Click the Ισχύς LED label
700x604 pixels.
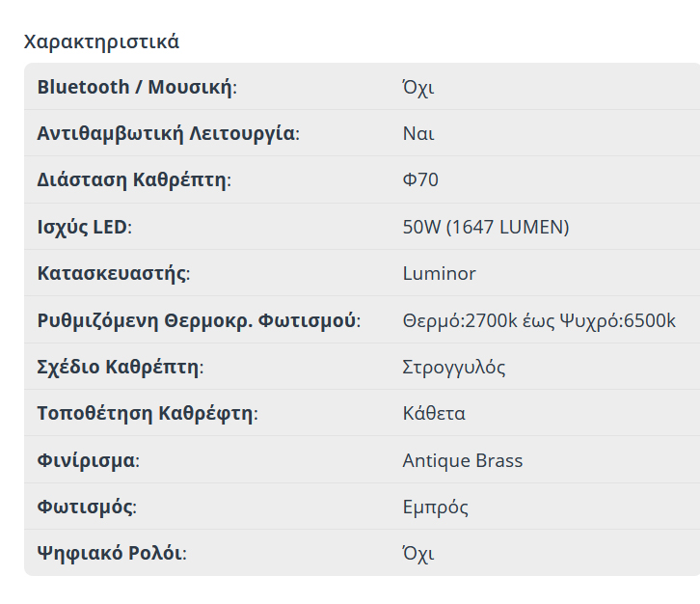pos(84,227)
